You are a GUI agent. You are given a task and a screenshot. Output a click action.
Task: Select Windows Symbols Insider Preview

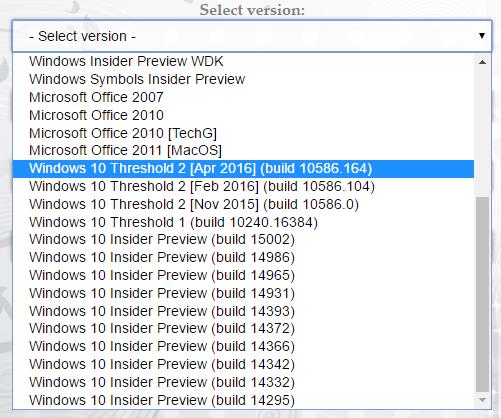tap(243, 79)
